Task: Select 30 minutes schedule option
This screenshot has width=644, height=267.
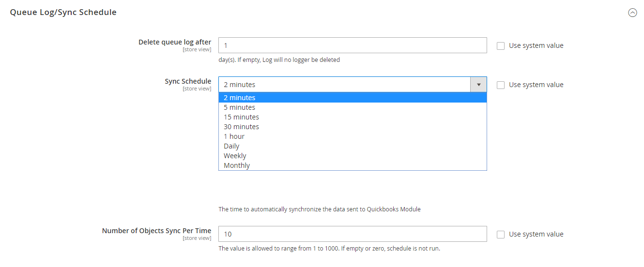Action: click(x=353, y=127)
